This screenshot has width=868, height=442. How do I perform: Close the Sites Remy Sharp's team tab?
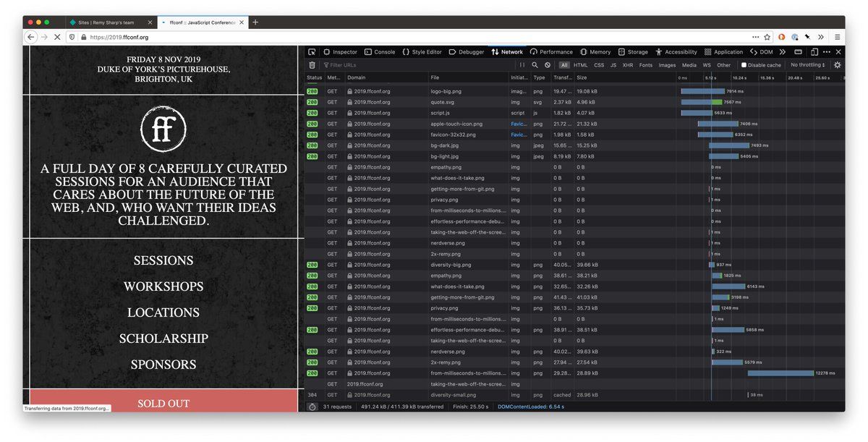pos(150,22)
